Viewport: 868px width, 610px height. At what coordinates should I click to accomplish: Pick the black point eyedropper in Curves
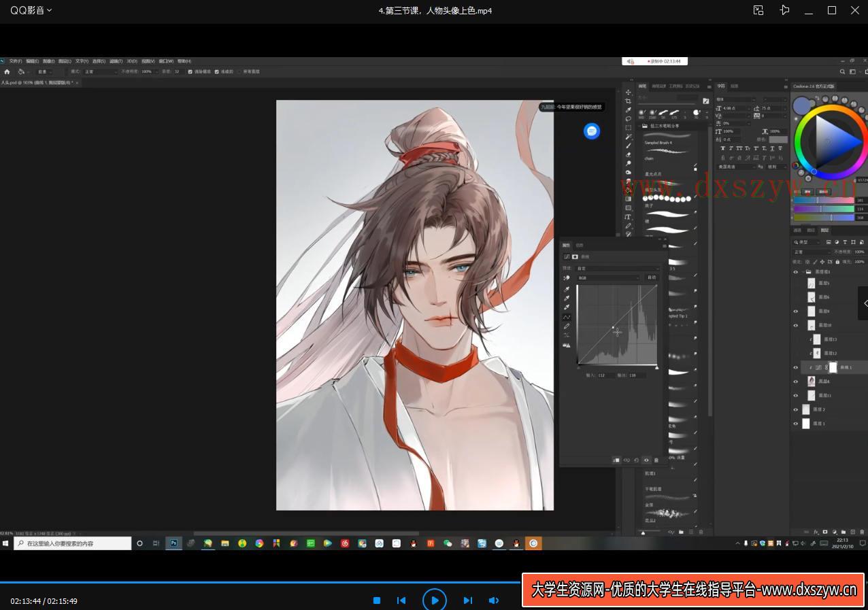566,289
